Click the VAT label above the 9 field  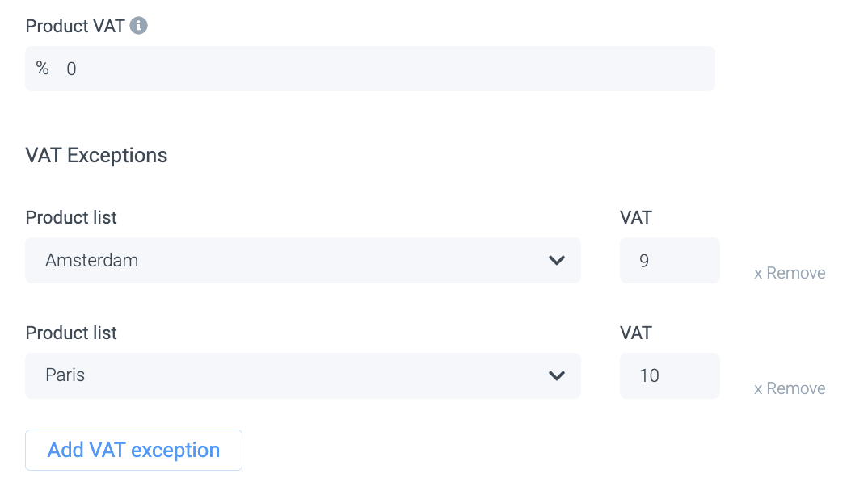click(x=635, y=218)
